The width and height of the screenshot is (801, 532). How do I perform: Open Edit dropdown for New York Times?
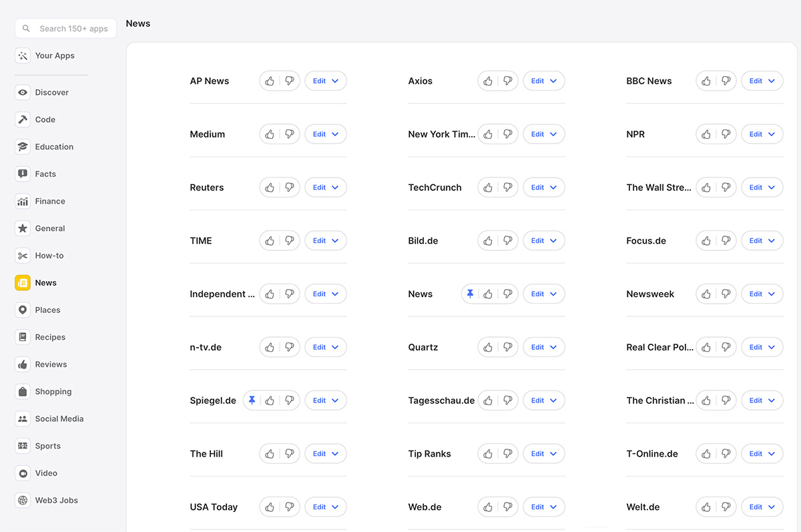coord(544,134)
